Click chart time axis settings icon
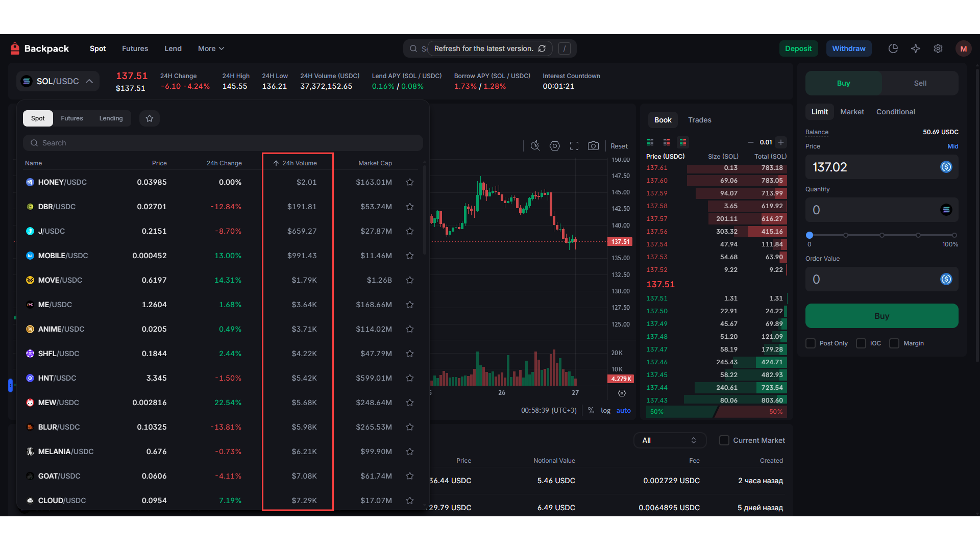This screenshot has height=551, width=980. [x=622, y=393]
